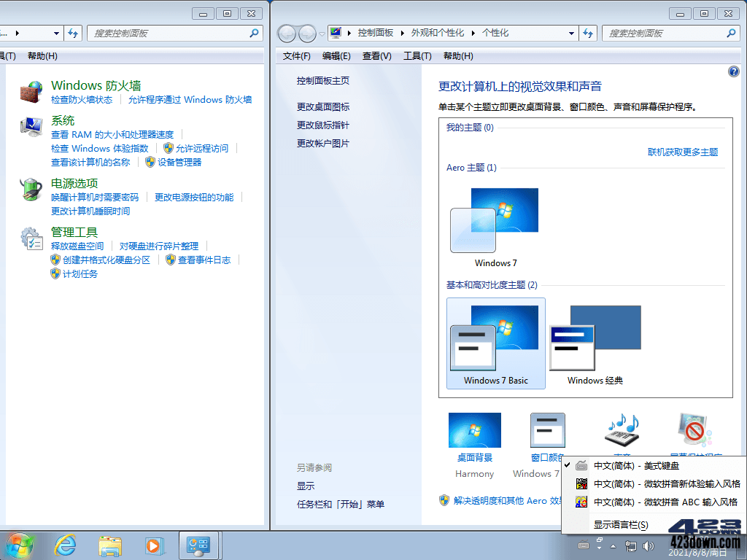Click Forward arrow in Personalization window
The width and height of the screenshot is (747, 560).
pyautogui.click(x=307, y=34)
